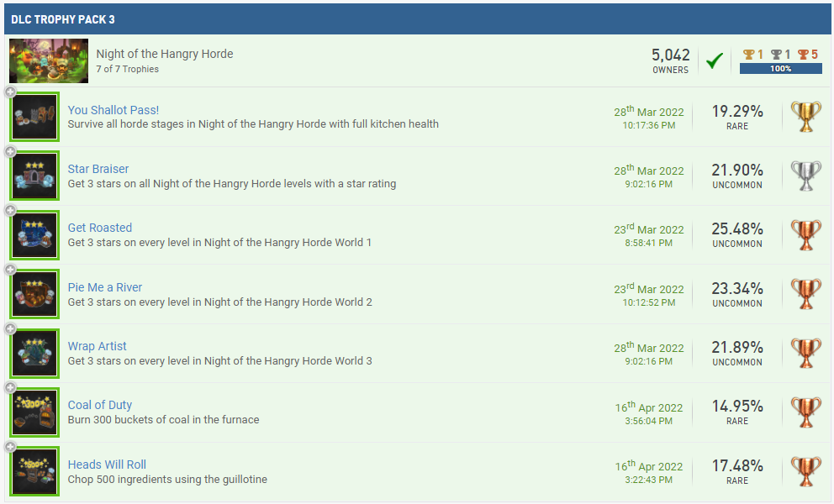Screen dimensions: 834x504
Task: Click the Wrap Artist trophy thumbnail
Action: coord(34,354)
